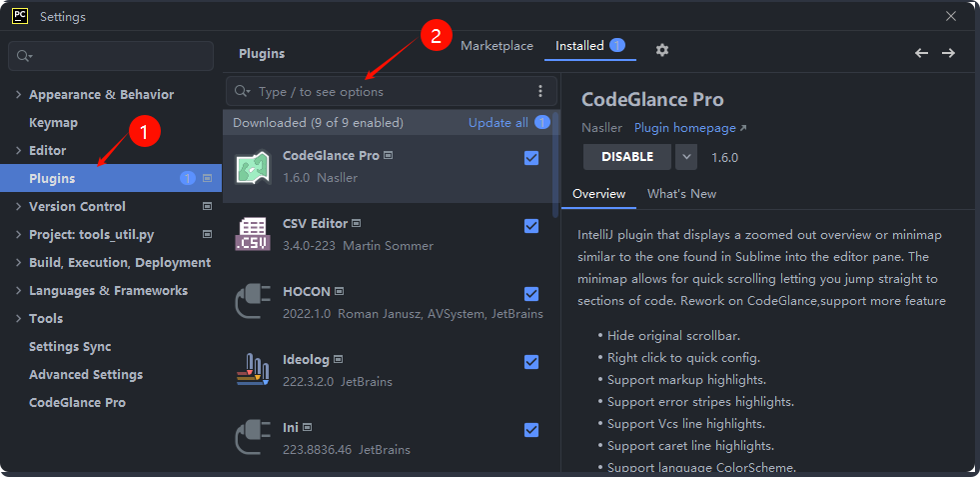Click the small tag icon after Ini name
The image size is (980, 477).
click(307, 428)
